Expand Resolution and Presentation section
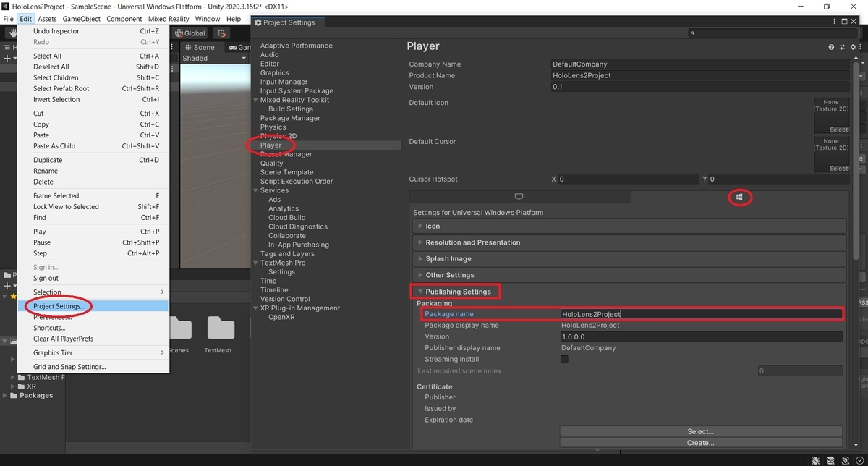 (628, 242)
